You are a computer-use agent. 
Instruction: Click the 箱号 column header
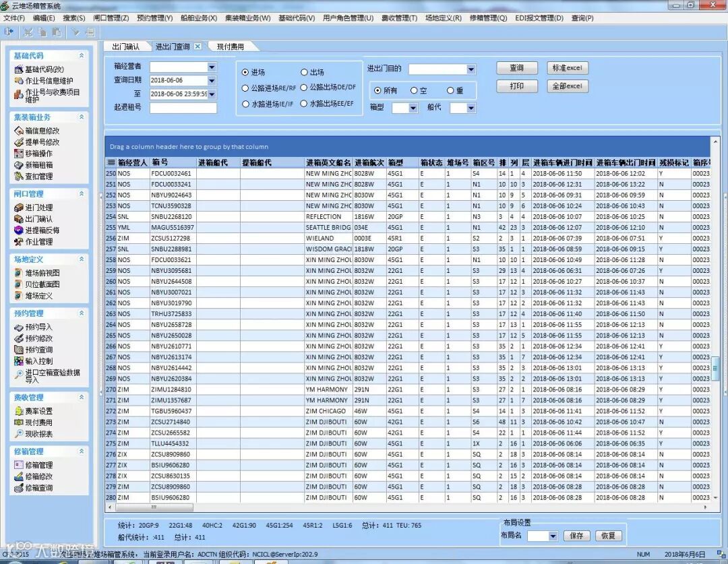coord(173,163)
